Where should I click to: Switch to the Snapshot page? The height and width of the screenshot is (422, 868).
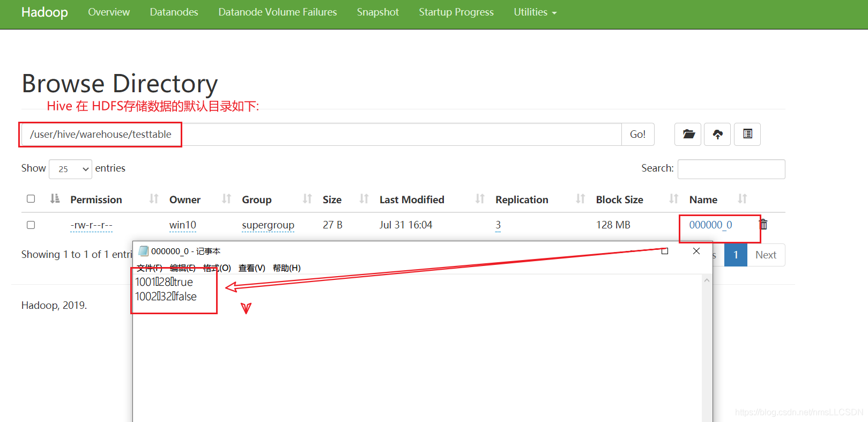click(378, 12)
